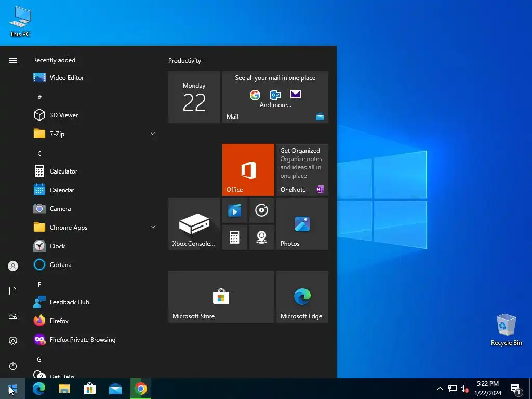Open Microsoft Edge from the taskbar

coord(38,389)
